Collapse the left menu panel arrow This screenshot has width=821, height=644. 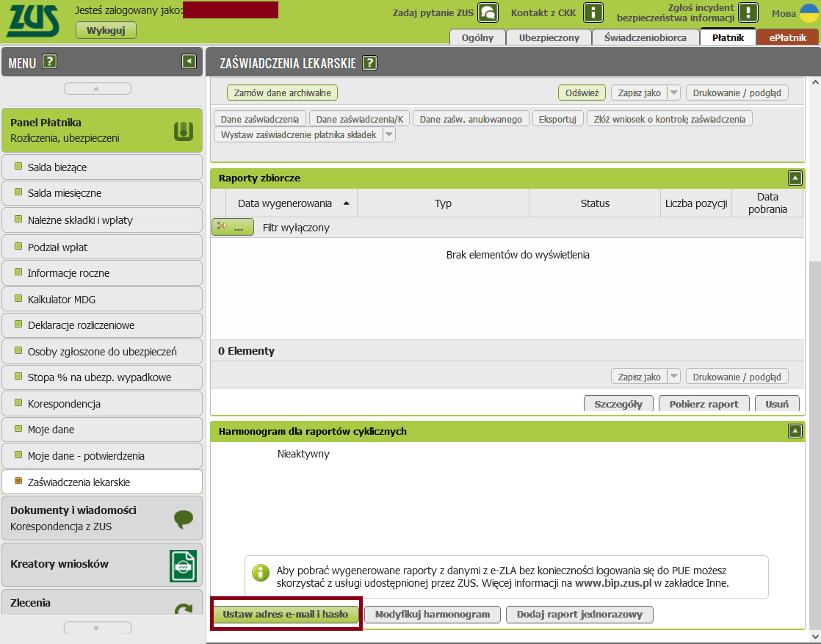coord(189,62)
